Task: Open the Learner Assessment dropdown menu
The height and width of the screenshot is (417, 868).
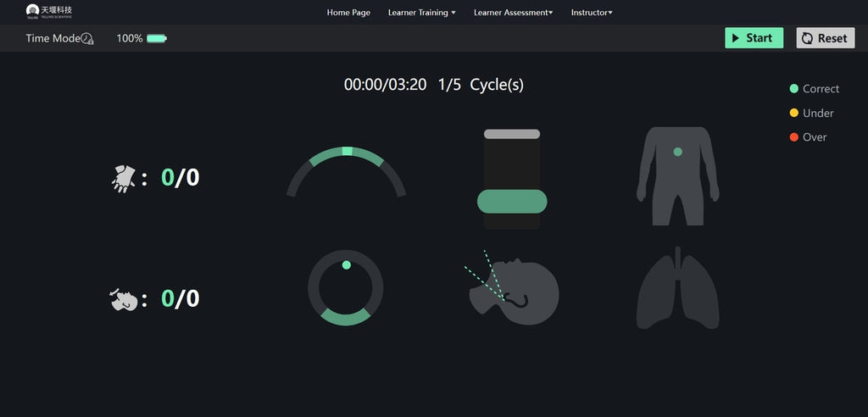Action: coord(513,13)
